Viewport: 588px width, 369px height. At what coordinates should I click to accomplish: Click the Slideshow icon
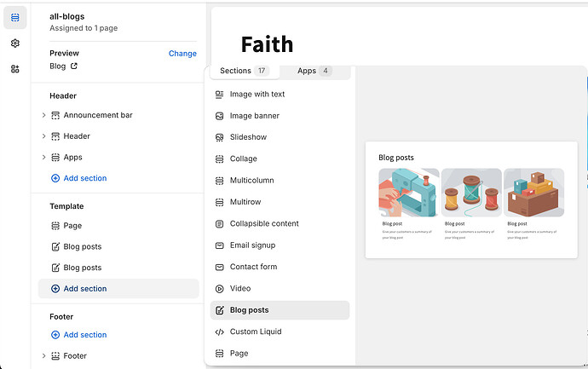[x=219, y=137]
